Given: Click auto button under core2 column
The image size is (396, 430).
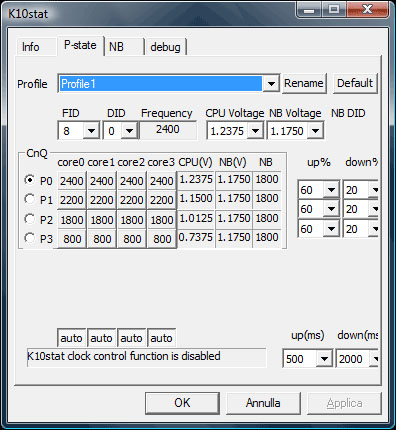Looking at the screenshot, I should coord(132,338).
